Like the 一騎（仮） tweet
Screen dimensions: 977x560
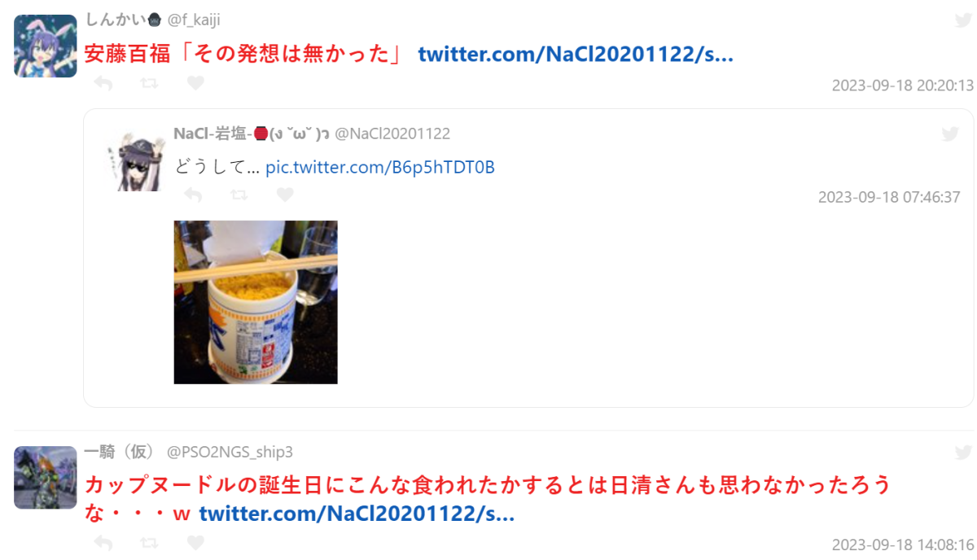click(x=195, y=543)
